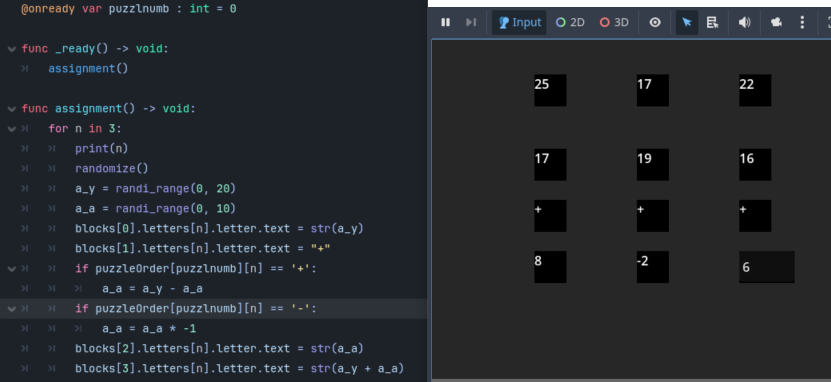Mute game audio with the speaker icon

(745, 22)
